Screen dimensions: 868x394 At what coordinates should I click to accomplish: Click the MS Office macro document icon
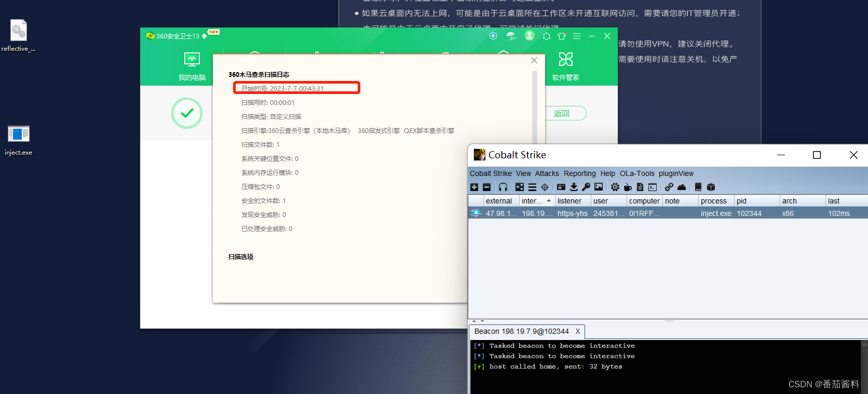[640, 187]
